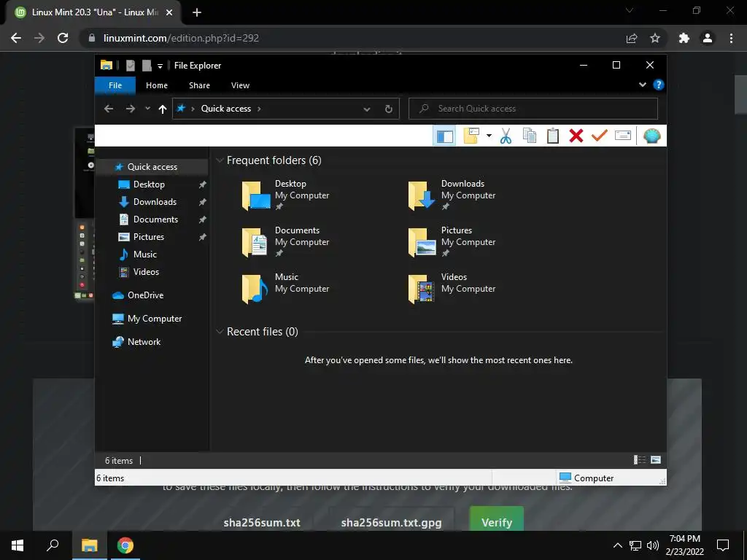Screen dimensions: 747x560
Task: Open Pictures in the navigation pane
Action: tap(149, 237)
